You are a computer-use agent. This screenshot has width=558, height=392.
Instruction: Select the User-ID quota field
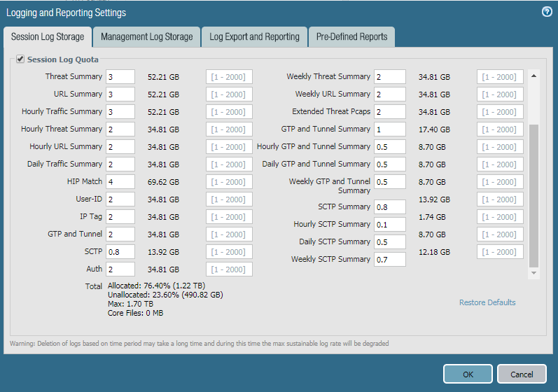pyautogui.click(x=120, y=199)
